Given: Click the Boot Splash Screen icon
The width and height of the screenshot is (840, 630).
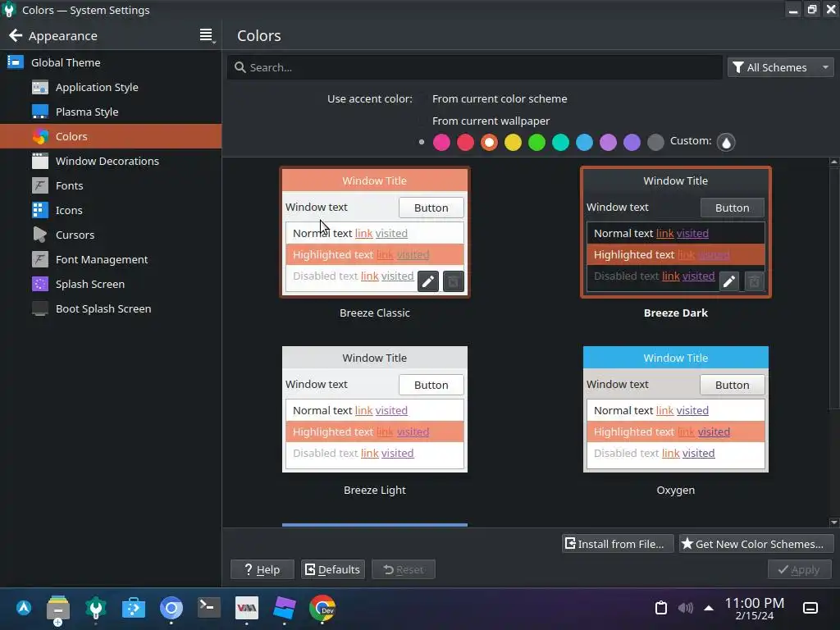Looking at the screenshot, I should pyautogui.click(x=39, y=308).
